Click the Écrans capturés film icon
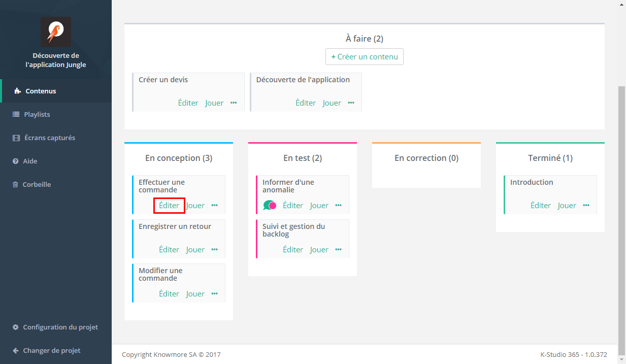 [16, 138]
